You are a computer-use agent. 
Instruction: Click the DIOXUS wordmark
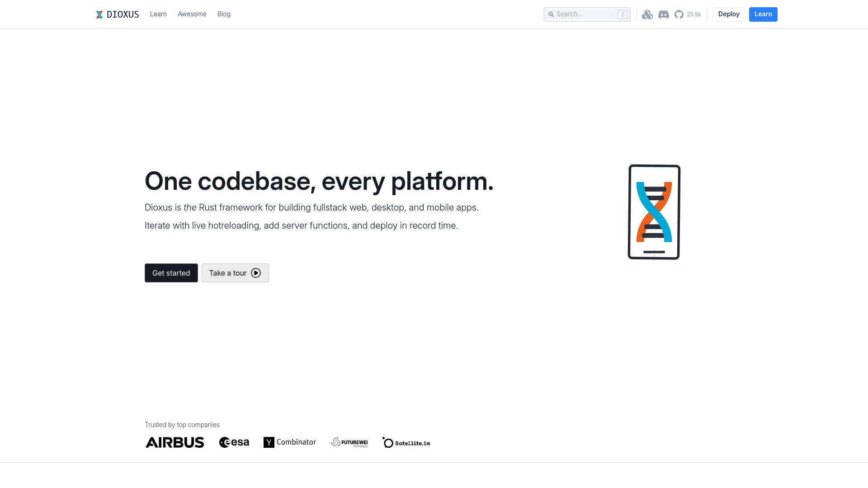click(123, 14)
